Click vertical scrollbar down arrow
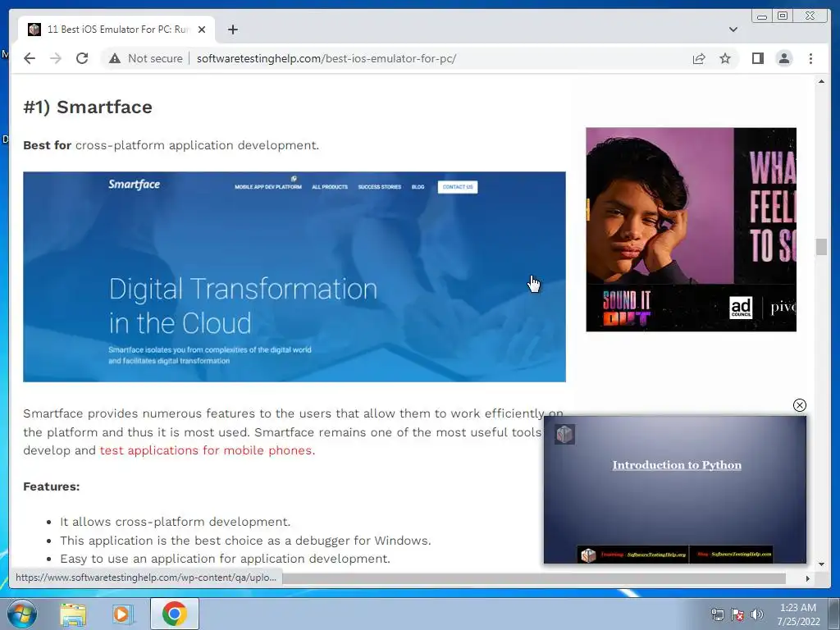Viewport: 840px width, 630px height. pyautogui.click(x=821, y=564)
